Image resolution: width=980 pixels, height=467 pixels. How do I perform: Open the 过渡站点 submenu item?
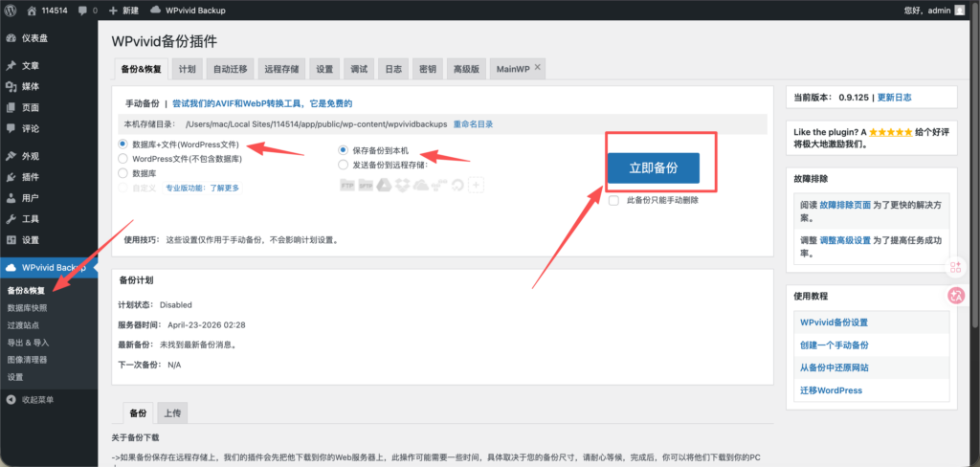[x=23, y=325]
